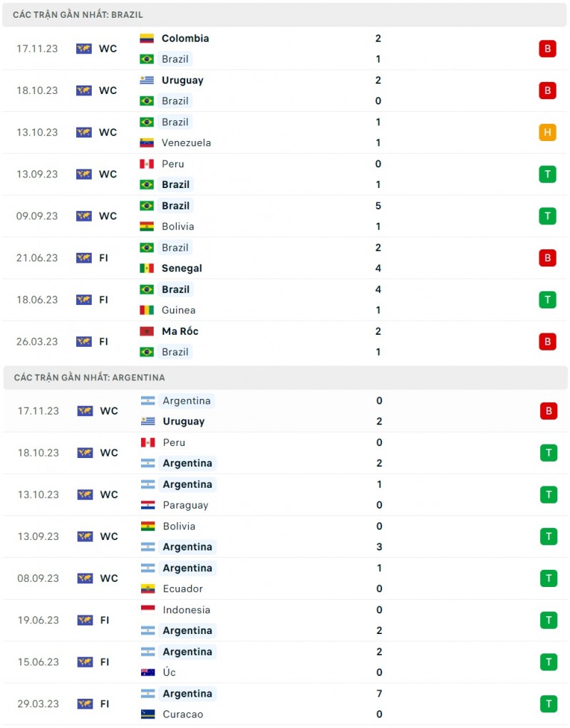The height and width of the screenshot is (728, 570).
Task: Click the Curacao flag icon
Action: tap(148, 714)
